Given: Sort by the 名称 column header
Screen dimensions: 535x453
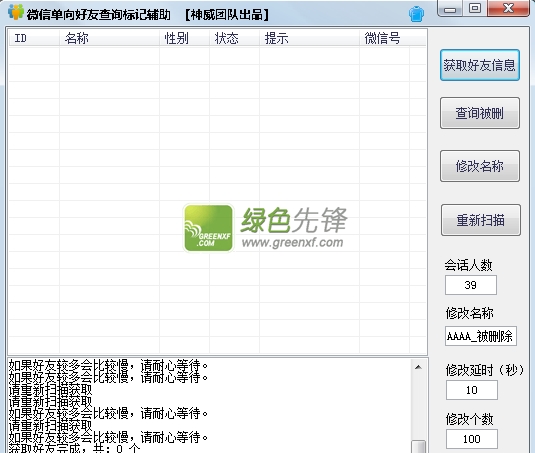Looking at the screenshot, I should pos(109,38).
